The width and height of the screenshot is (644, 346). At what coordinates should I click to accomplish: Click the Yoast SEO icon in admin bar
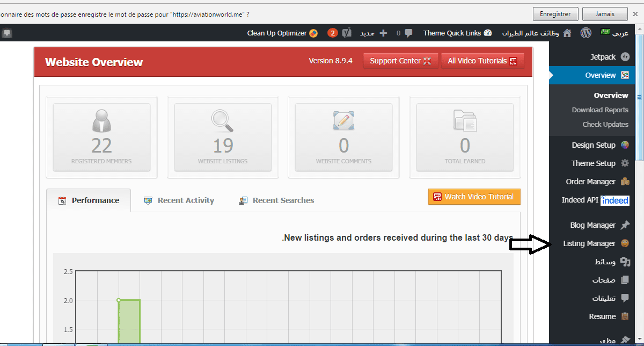point(347,33)
